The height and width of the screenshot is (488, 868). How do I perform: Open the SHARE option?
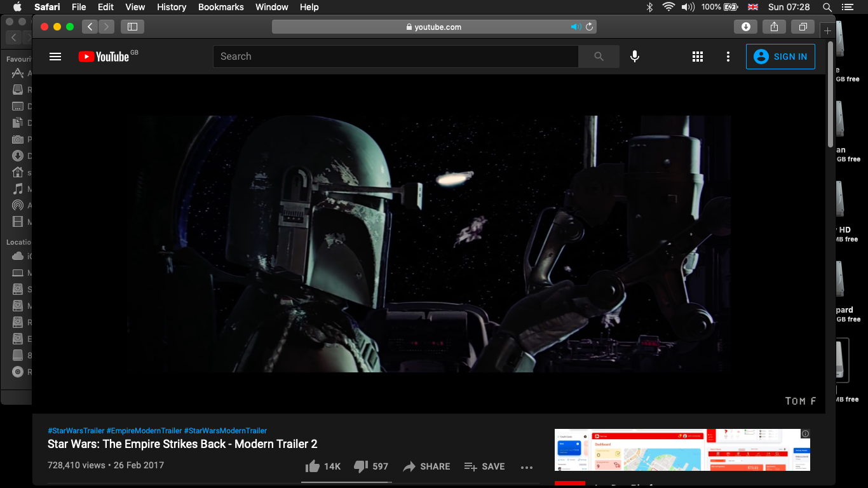(x=426, y=466)
